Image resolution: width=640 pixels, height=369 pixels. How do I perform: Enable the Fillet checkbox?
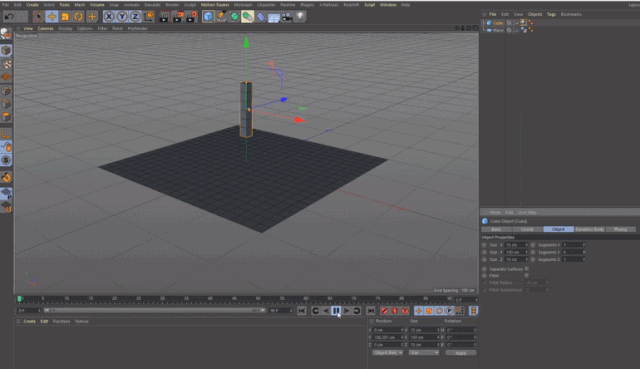tap(527, 276)
